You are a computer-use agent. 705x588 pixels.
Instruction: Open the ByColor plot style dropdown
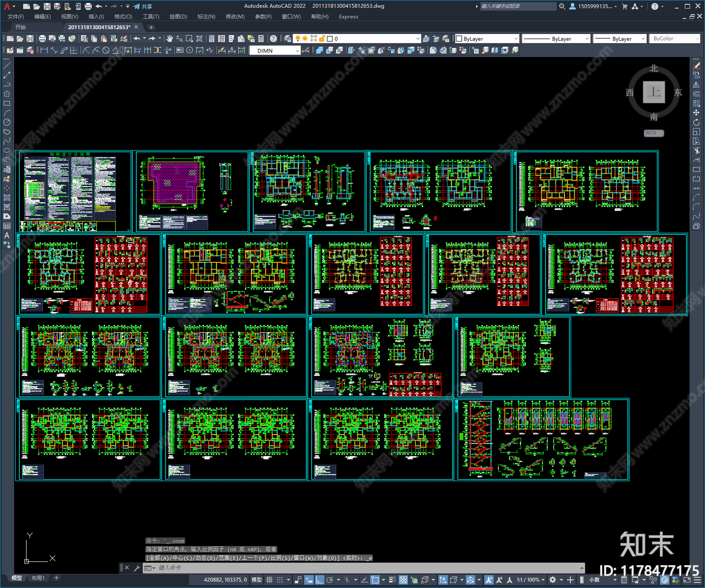675,39
